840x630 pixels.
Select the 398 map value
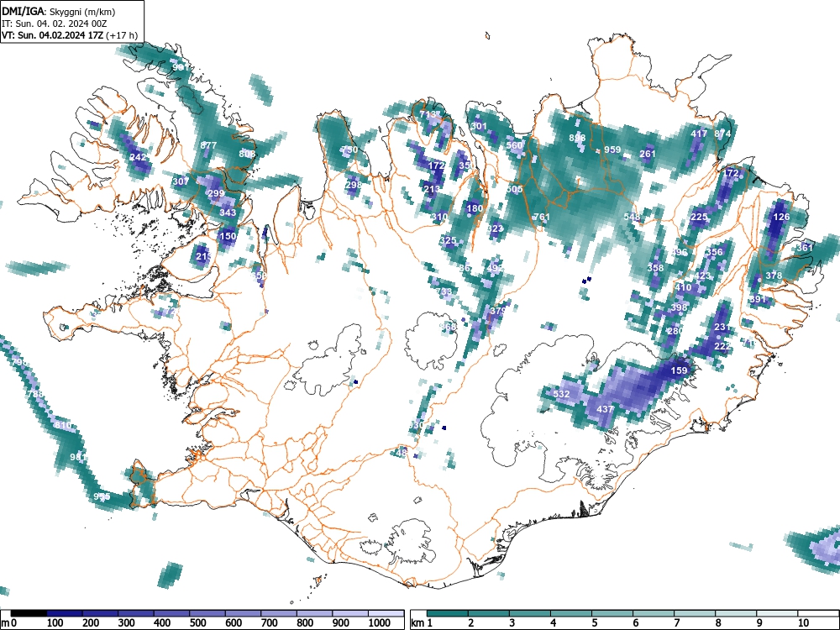[679, 307]
